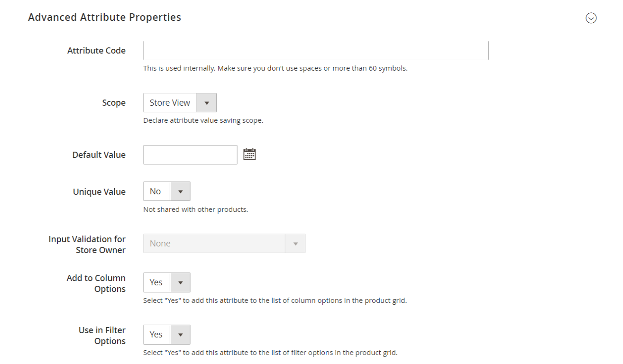Collapse the Advanced Attribute Properties section
Viewport: 623px width, 364px height.
[x=591, y=18]
